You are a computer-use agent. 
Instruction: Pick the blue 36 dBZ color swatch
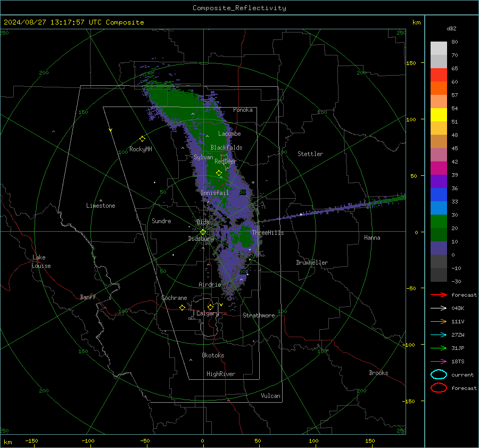tap(439, 194)
